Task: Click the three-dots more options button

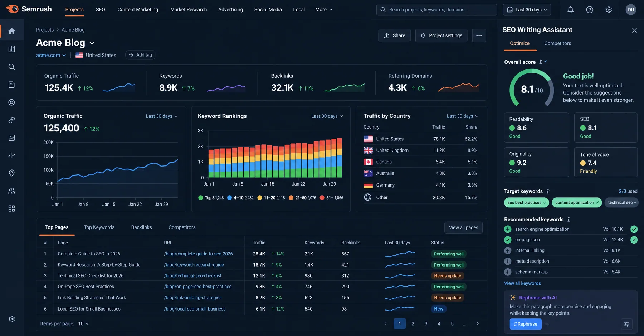Action: pyautogui.click(x=479, y=35)
